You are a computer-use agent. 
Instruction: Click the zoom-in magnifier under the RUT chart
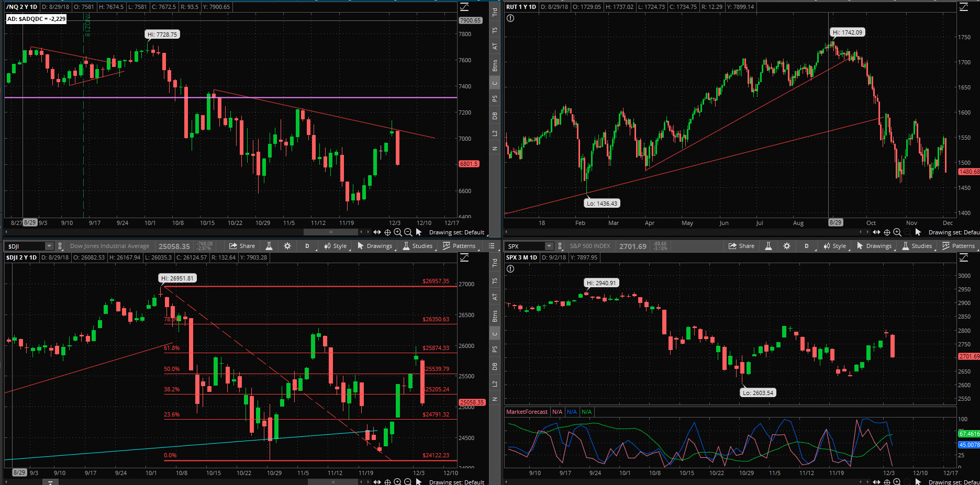point(897,232)
